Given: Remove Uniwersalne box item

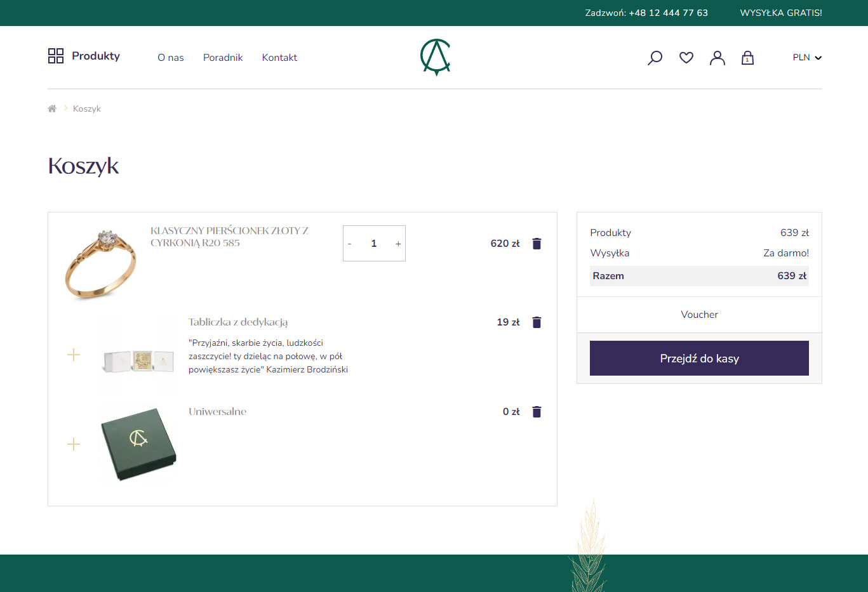Looking at the screenshot, I should pyautogui.click(x=537, y=412).
